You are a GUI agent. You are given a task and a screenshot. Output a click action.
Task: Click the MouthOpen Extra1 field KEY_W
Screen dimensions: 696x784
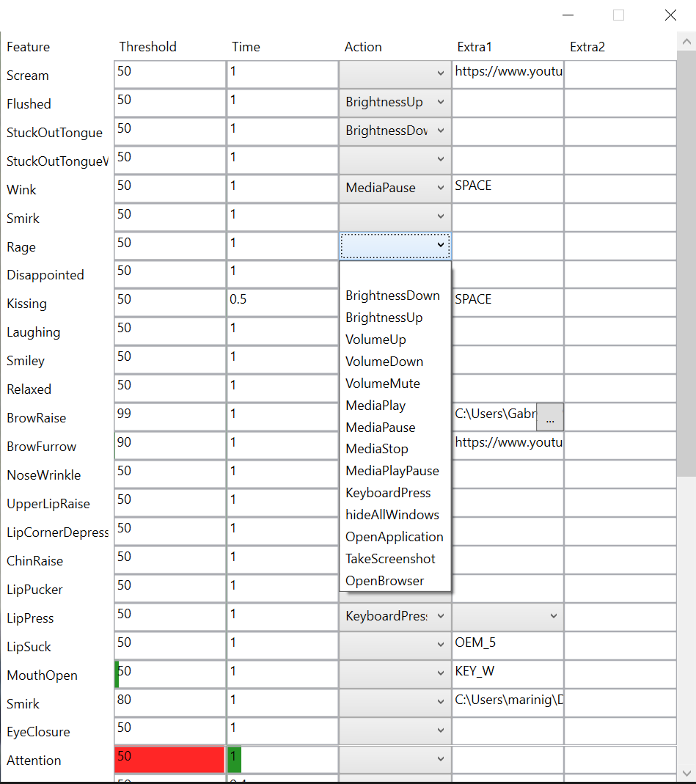point(508,674)
